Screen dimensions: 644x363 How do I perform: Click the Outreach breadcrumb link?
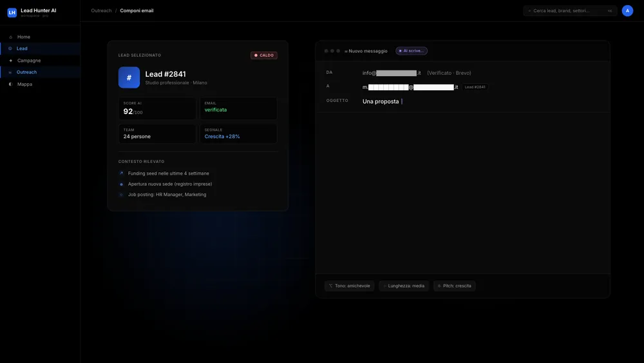(101, 11)
